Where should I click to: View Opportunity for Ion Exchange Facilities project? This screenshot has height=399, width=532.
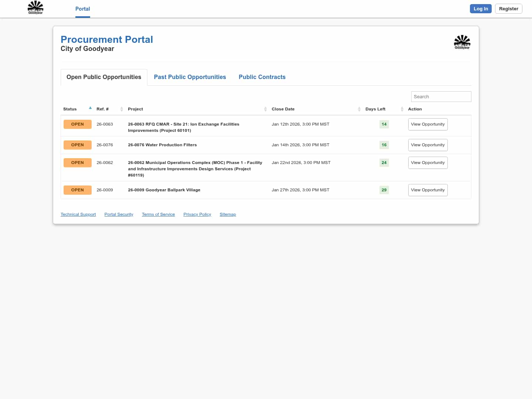427,124
